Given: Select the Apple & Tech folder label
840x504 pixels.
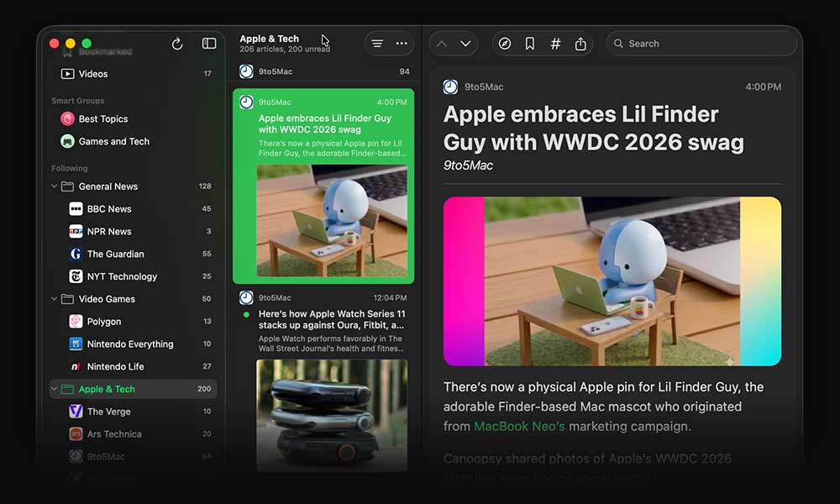Looking at the screenshot, I should click(108, 389).
